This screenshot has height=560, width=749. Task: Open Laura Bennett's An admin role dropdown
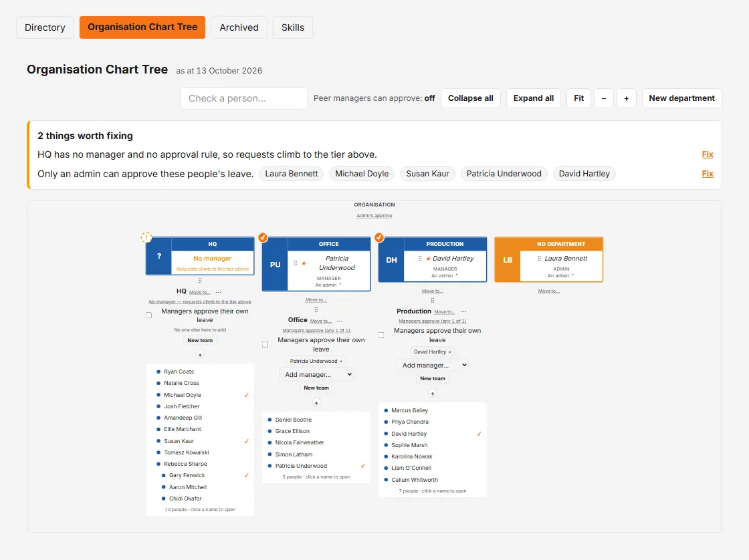point(561,275)
